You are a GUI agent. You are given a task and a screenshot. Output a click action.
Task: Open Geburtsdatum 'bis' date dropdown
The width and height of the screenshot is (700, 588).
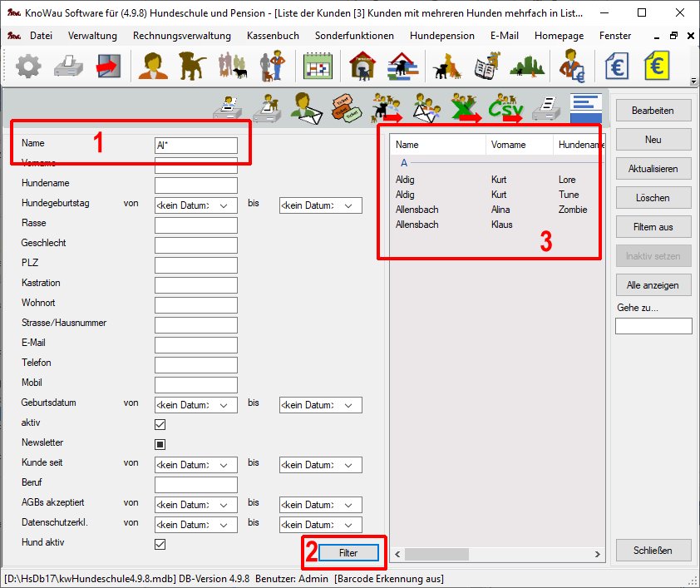coord(348,405)
